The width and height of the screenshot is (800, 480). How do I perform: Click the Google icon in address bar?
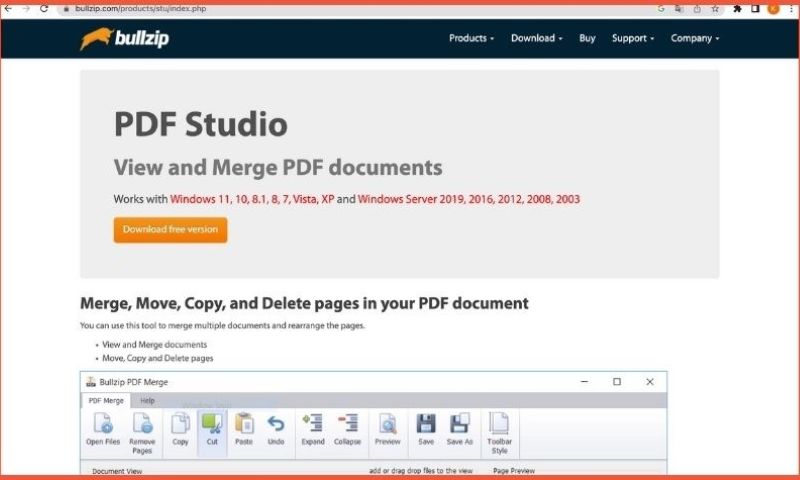click(661, 9)
